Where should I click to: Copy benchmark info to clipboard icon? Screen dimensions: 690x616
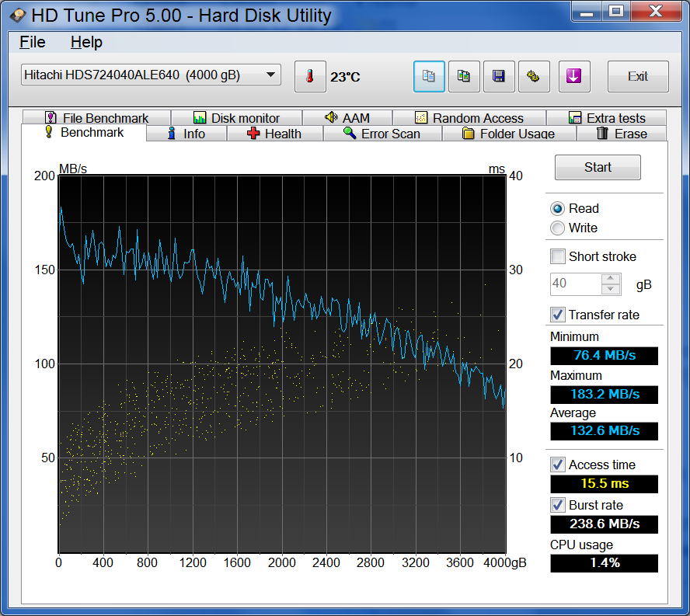[429, 77]
